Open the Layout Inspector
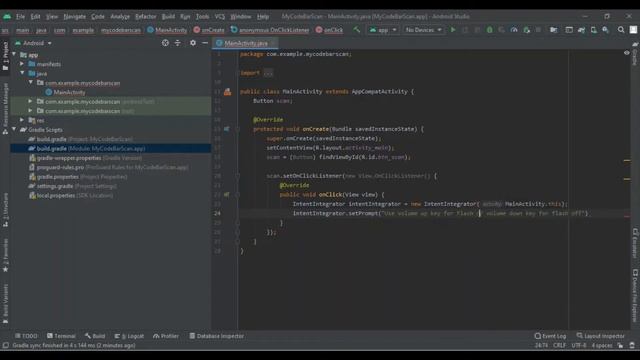This screenshot has width=640, height=360. click(600, 336)
